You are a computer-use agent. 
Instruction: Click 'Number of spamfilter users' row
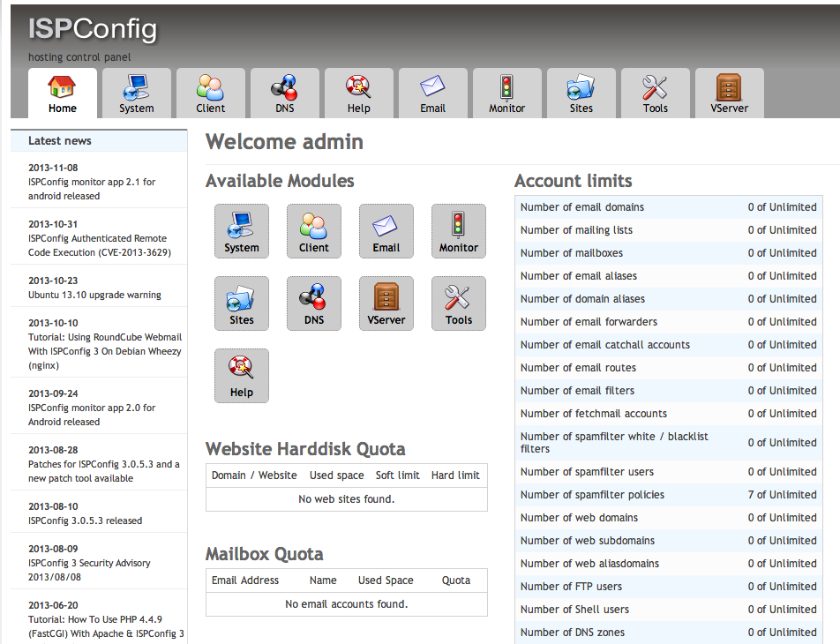pyautogui.click(x=669, y=472)
